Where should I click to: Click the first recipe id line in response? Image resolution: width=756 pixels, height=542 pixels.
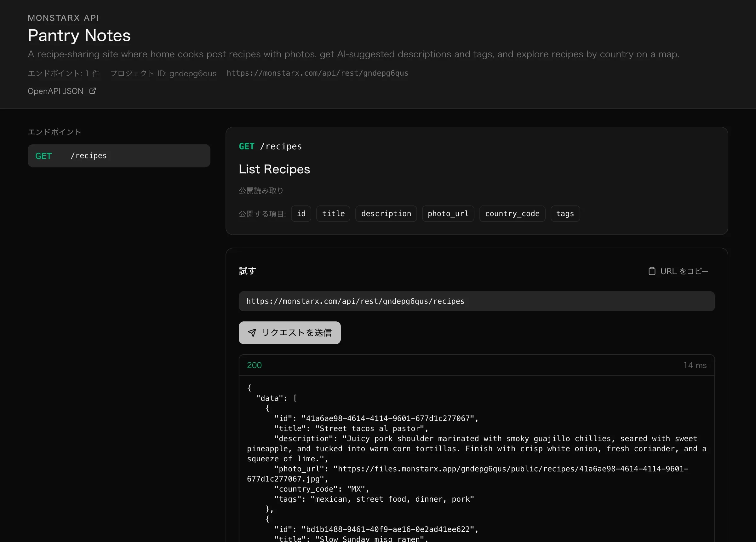click(x=376, y=418)
